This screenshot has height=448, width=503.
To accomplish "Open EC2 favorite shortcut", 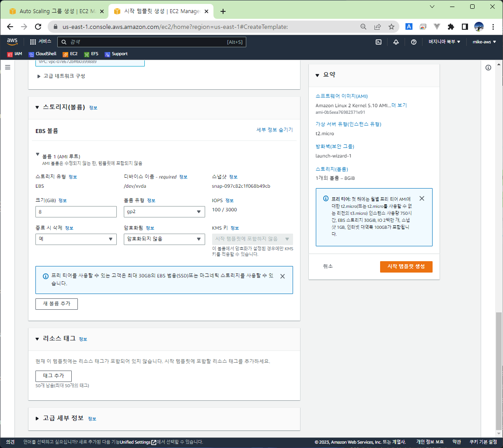I will 70,54.
